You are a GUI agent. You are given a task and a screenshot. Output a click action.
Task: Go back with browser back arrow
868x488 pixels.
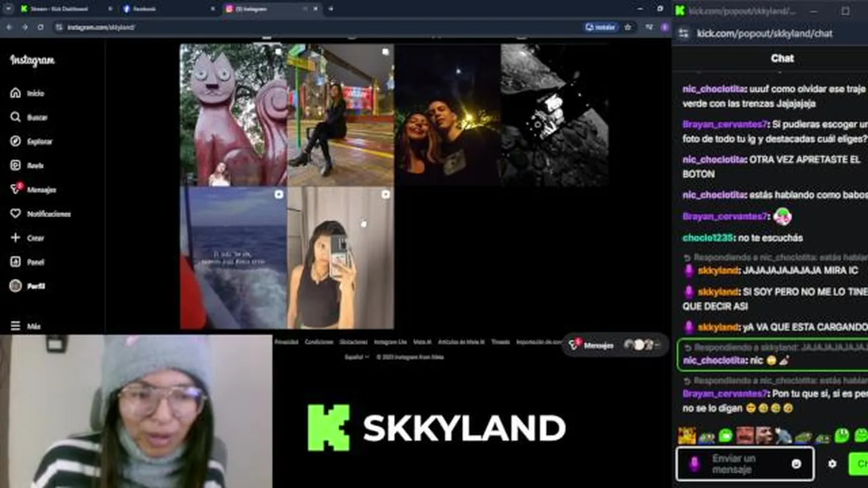[9, 27]
